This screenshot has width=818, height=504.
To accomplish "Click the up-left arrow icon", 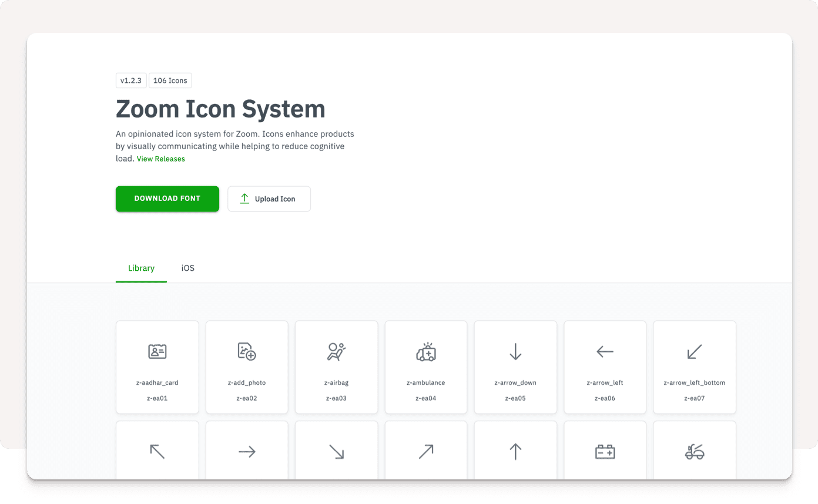I will [157, 451].
